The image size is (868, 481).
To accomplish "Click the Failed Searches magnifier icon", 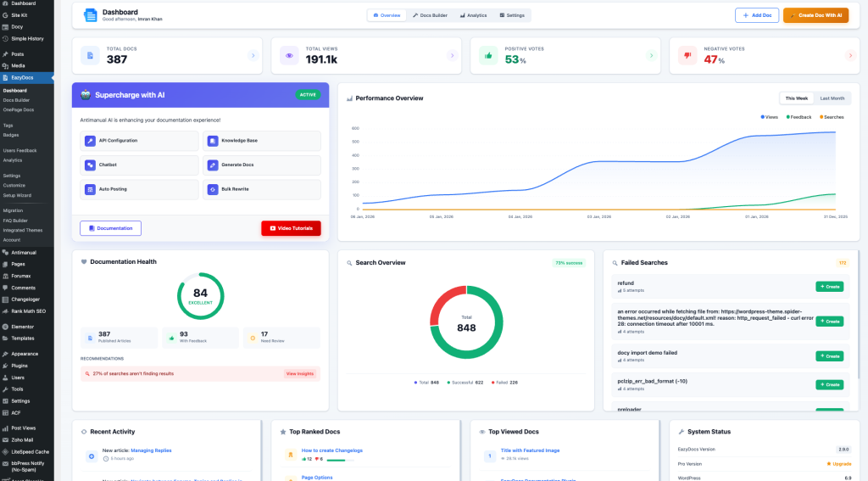I will [x=615, y=263].
